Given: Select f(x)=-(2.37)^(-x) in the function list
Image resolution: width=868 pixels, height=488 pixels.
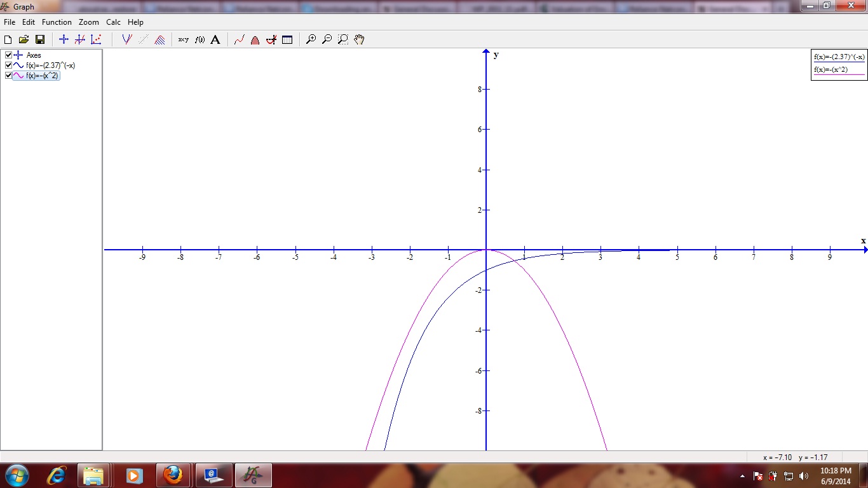Looking at the screenshot, I should 50,65.
